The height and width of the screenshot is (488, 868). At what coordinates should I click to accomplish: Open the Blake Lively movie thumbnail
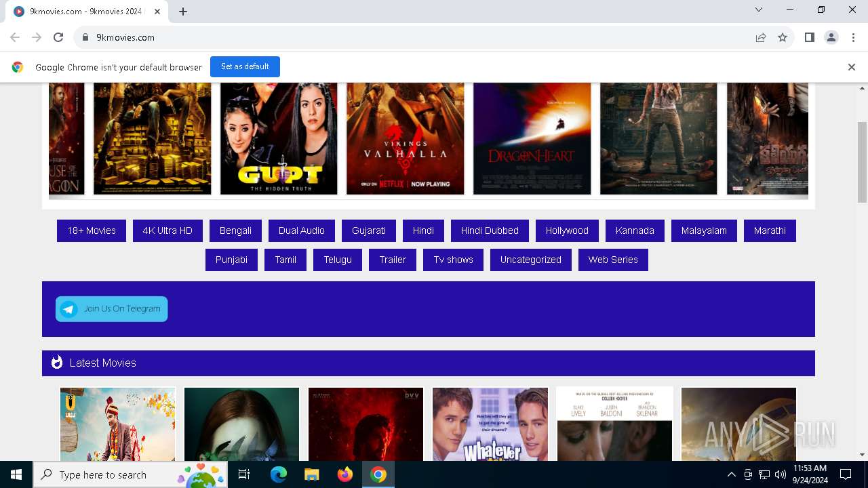[615, 424]
